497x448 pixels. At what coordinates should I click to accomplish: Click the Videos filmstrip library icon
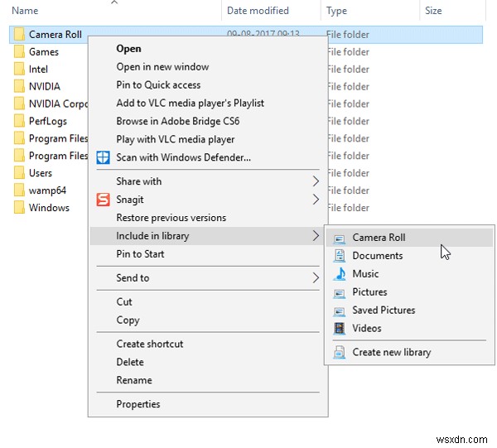[x=340, y=328]
